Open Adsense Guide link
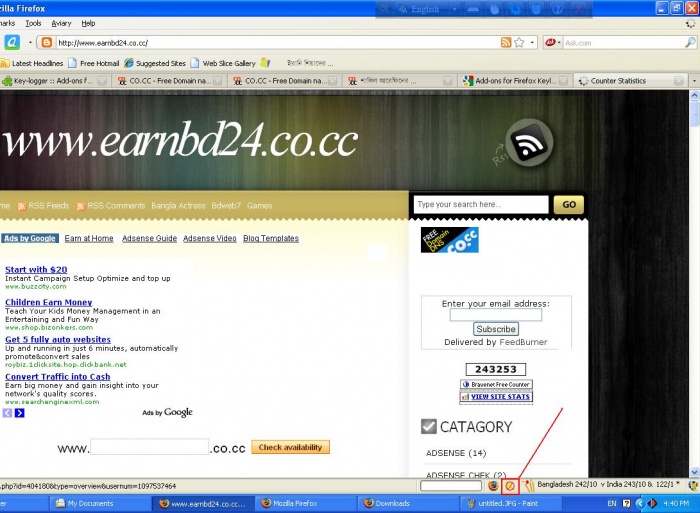Image resolution: width=700 pixels, height=513 pixels. [x=150, y=238]
